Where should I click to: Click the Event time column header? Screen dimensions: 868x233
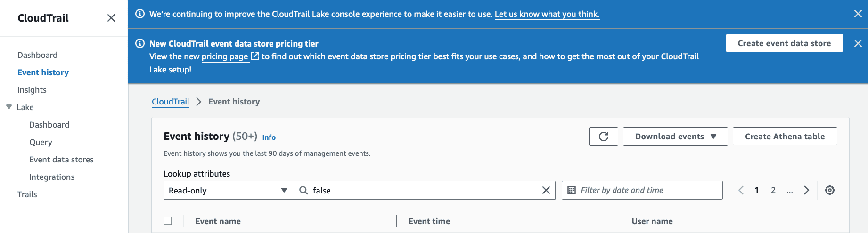tap(429, 221)
